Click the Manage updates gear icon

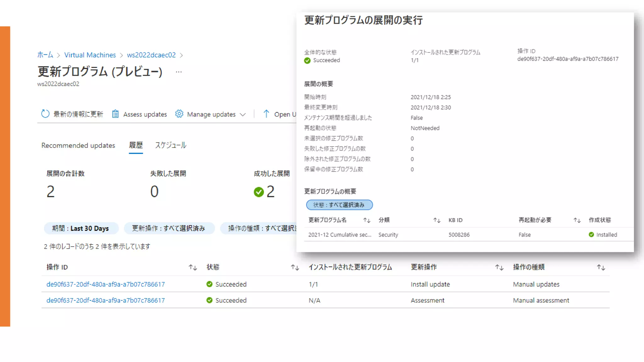point(179,114)
